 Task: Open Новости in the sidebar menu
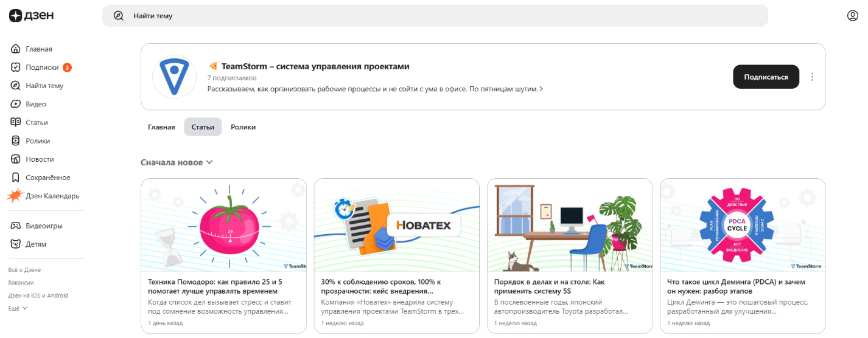40,159
